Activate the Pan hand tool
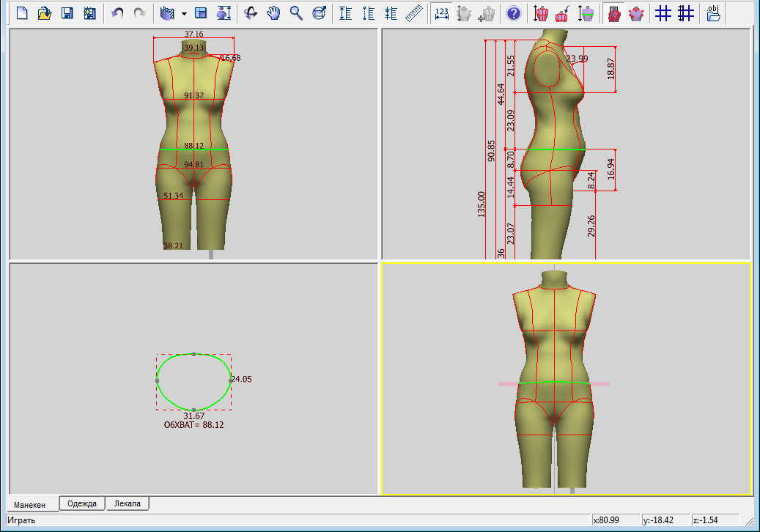The width and height of the screenshot is (760, 532). click(273, 12)
